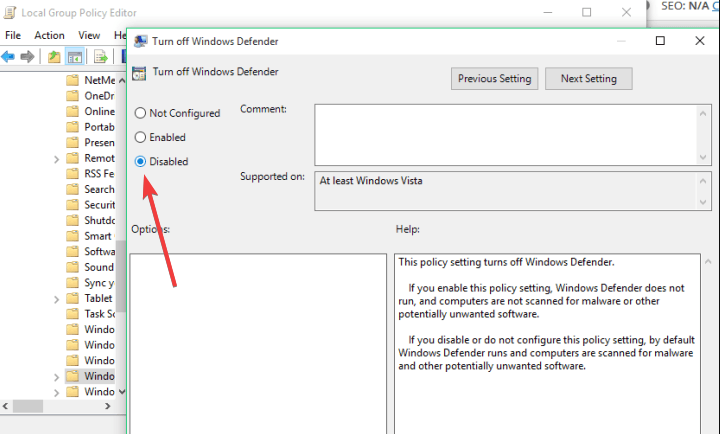Click inside the Comment text box
This screenshot has height=434, width=720.
505,135
